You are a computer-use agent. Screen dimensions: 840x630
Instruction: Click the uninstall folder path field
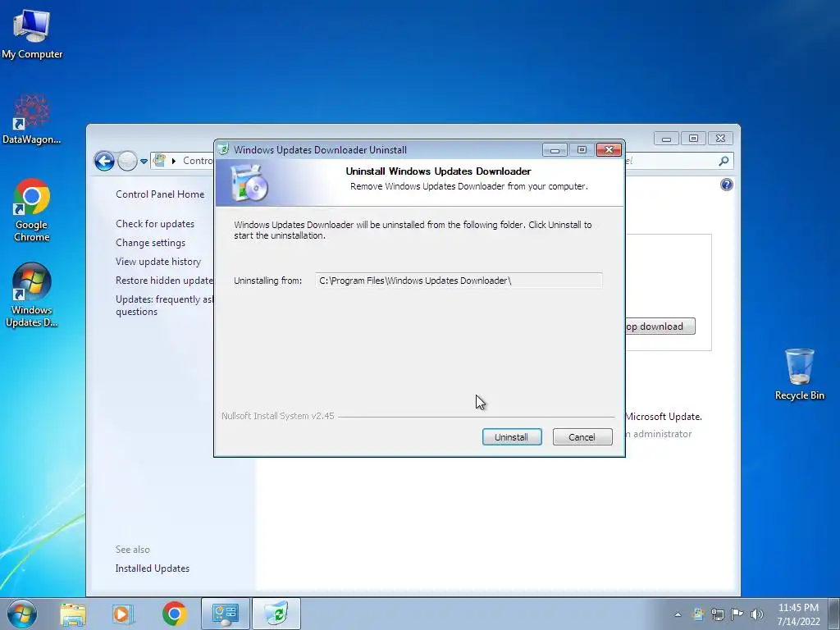click(459, 281)
